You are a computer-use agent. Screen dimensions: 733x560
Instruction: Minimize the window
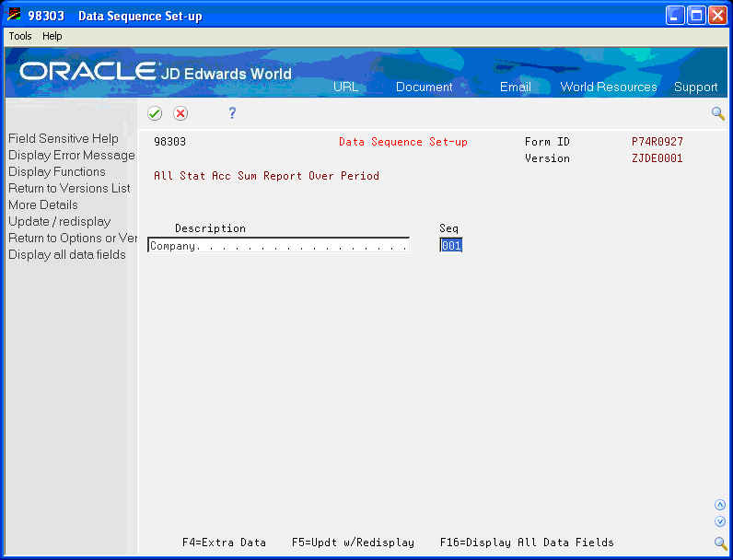[675, 16]
